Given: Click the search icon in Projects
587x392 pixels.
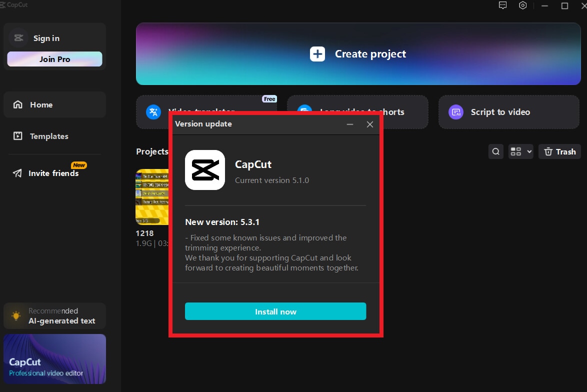Looking at the screenshot, I should click(495, 151).
